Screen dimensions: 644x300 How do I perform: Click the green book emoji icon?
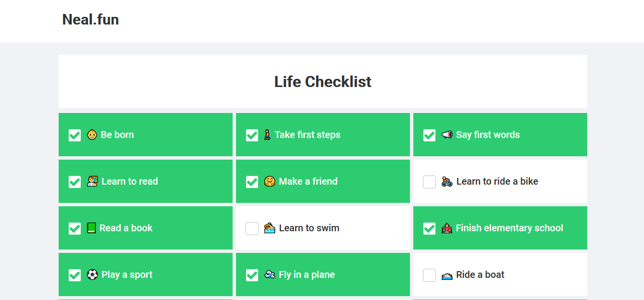click(91, 228)
